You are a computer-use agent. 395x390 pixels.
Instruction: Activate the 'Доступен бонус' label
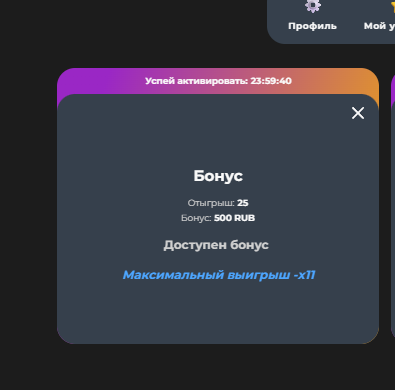[216, 245]
